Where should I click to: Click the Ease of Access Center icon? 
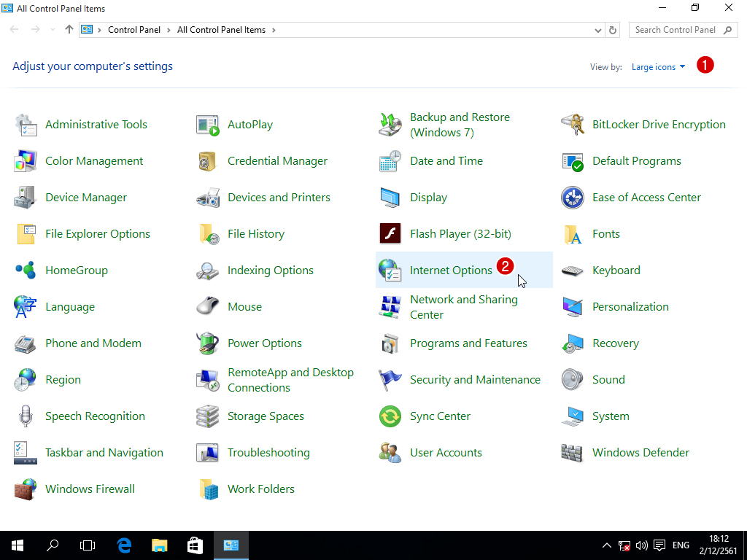pos(573,198)
